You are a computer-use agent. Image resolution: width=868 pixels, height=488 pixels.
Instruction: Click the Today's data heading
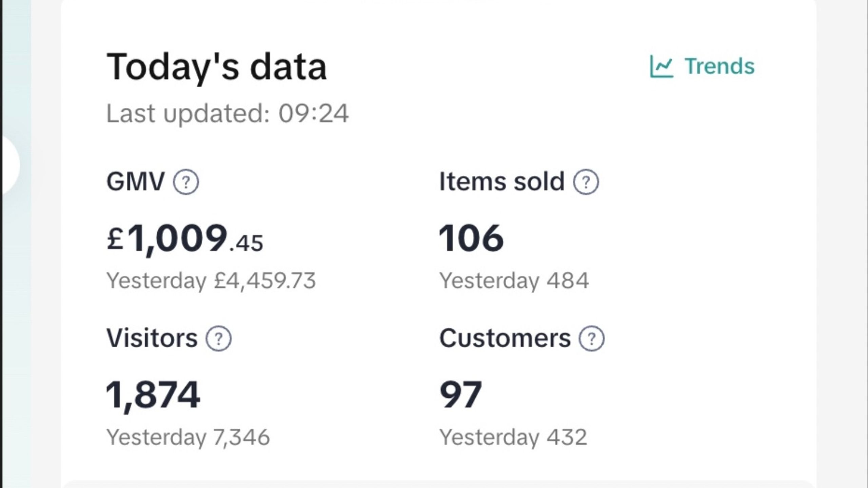[217, 67]
